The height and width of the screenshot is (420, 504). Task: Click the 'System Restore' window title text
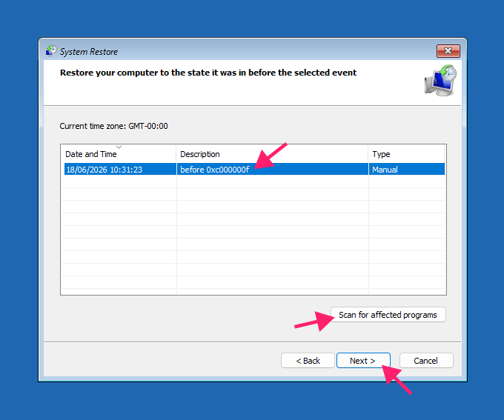coord(89,52)
